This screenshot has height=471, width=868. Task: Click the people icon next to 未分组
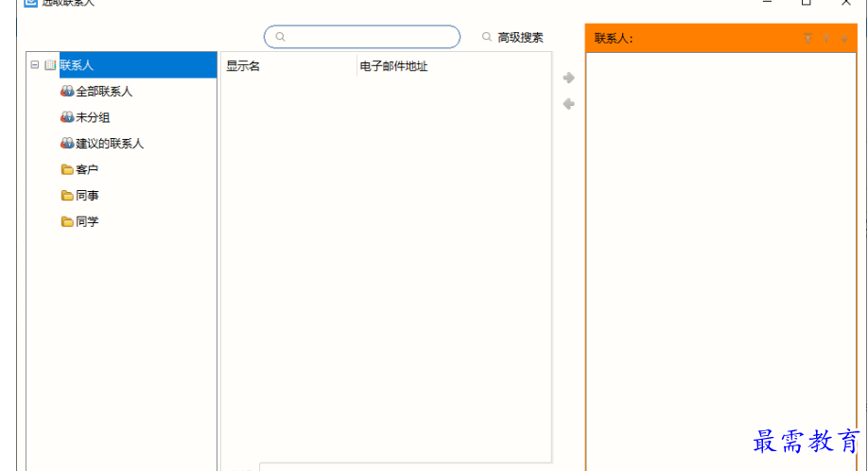tap(67, 116)
